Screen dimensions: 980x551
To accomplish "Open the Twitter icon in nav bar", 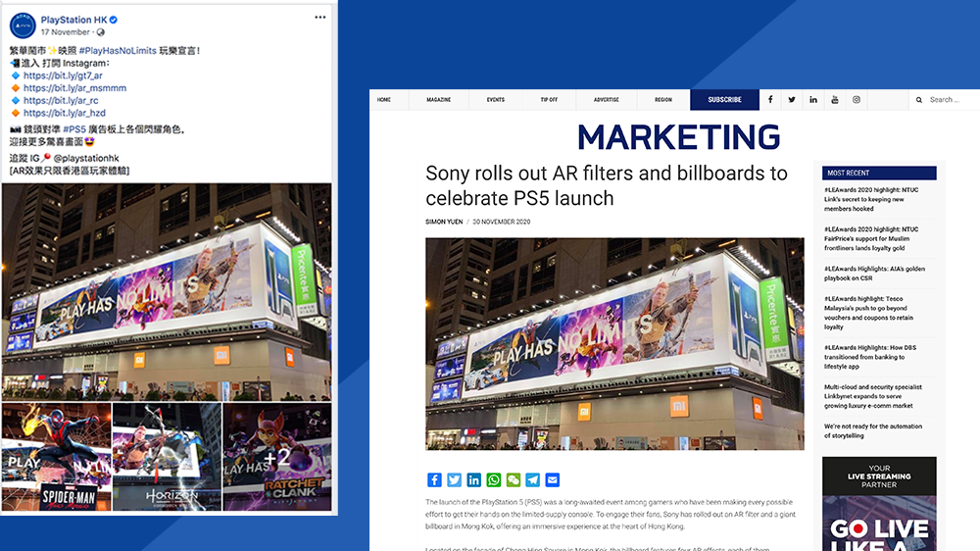I will pyautogui.click(x=792, y=100).
